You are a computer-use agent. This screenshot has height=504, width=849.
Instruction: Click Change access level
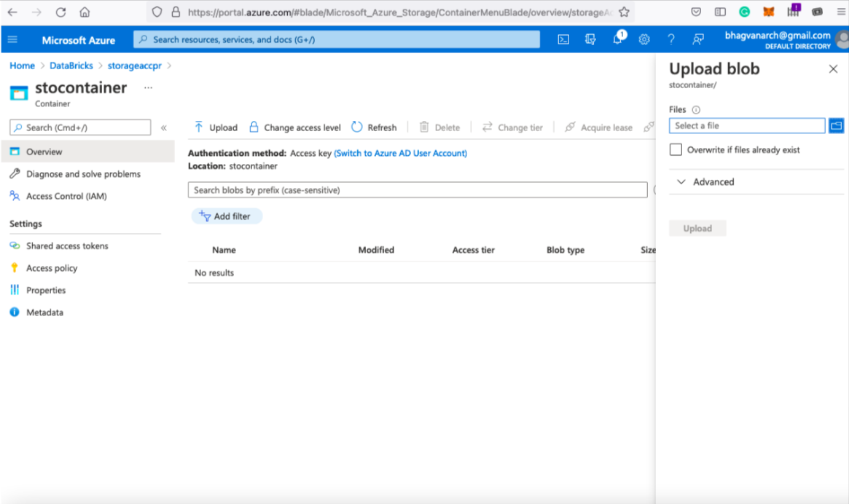pyautogui.click(x=295, y=127)
